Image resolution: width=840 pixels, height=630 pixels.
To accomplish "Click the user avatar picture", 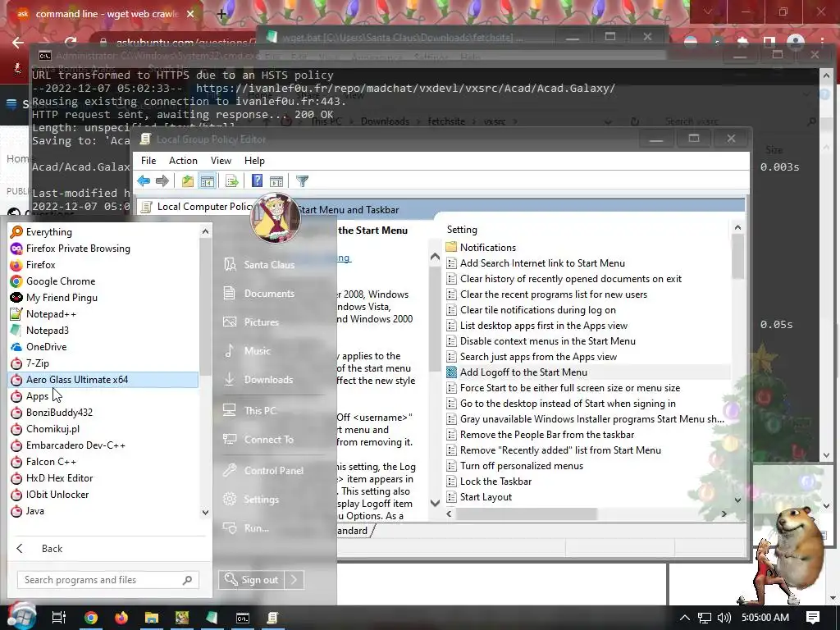I will pos(276,217).
